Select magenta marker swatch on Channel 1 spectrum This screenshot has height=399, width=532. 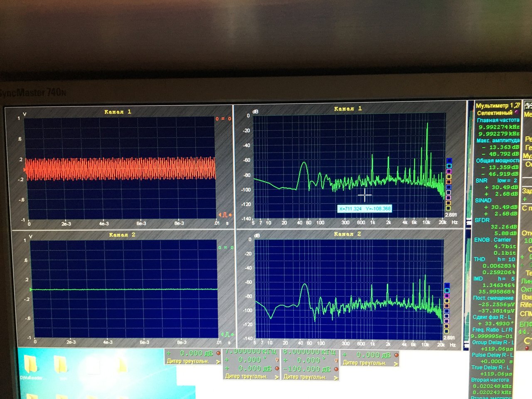coord(449,171)
